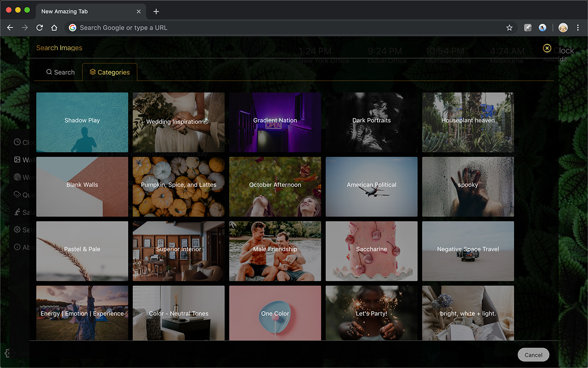Open the Chrome three-dot menu
588x368 pixels.
[x=578, y=28]
